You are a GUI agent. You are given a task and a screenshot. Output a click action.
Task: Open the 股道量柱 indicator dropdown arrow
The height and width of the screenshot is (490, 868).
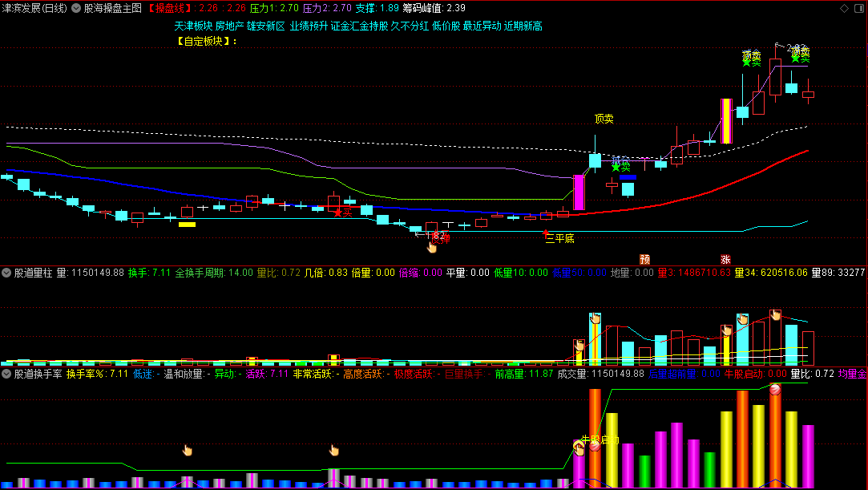pos(6,273)
